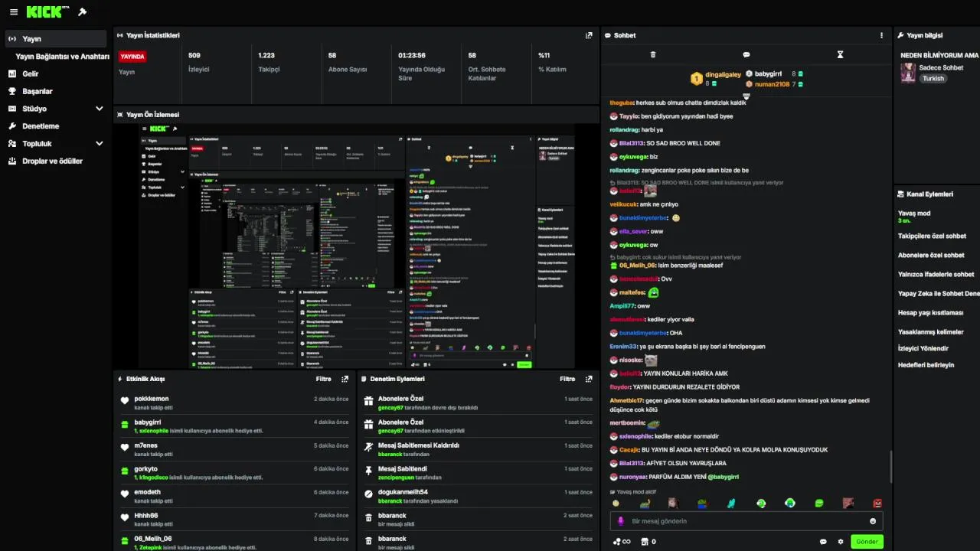
Task: Click the chat scrollbar
Action: tap(890, 467)
